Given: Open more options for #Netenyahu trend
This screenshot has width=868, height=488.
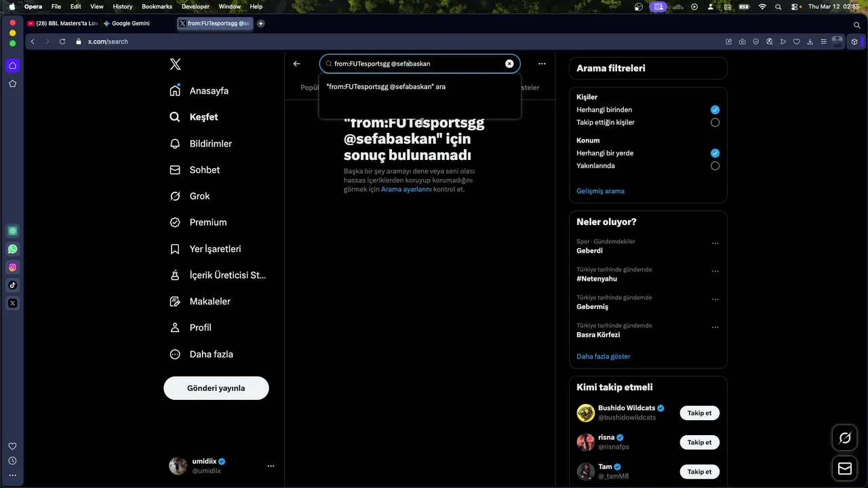Looking at the screenshot, I should point(715,271).
